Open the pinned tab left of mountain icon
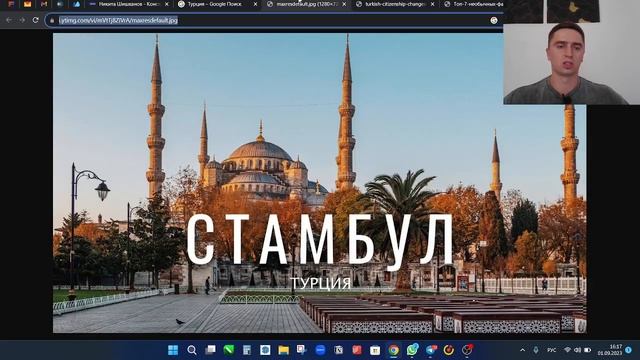Image resolution: width=640 pixels, height=360 pixels. tap(60, 4)
